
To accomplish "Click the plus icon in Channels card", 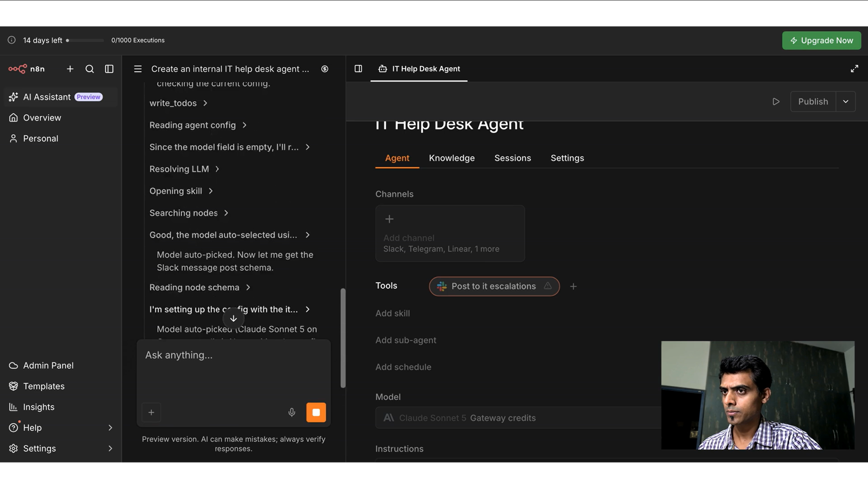I will 389,219.
